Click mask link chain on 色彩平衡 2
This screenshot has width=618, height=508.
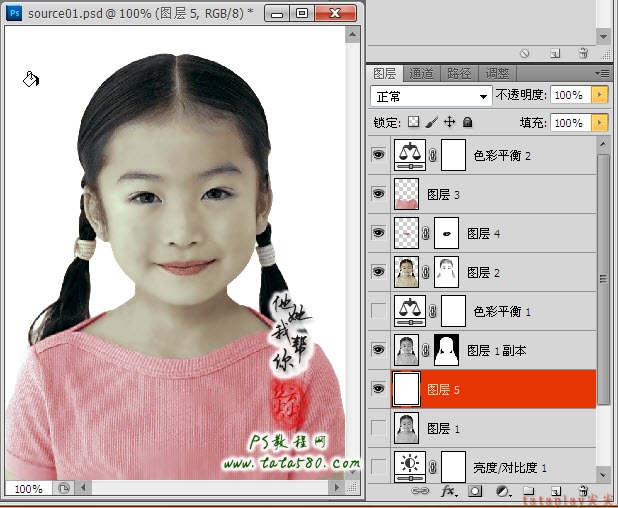click(432, 155)
